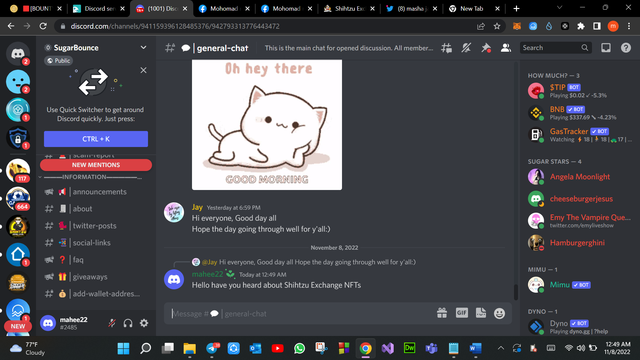The image size is (640, 360).
Task: Open the add-wallet-address channel
Action: [96, 293]
